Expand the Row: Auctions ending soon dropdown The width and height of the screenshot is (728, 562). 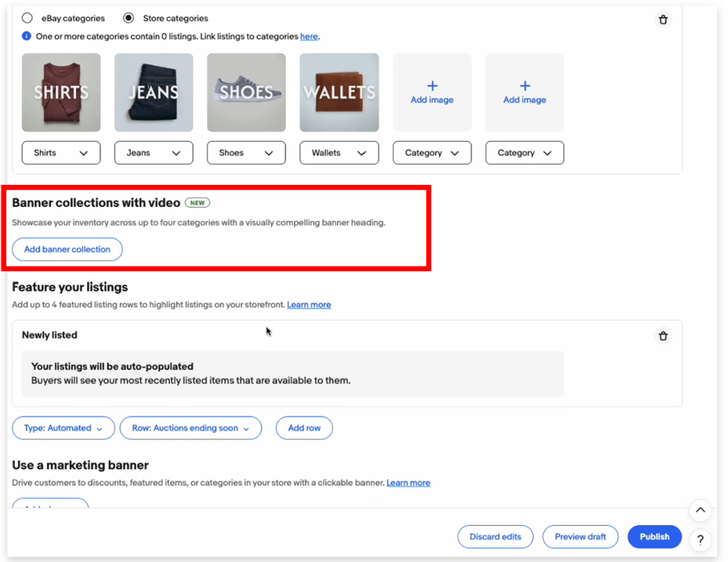tap(191, 428)
